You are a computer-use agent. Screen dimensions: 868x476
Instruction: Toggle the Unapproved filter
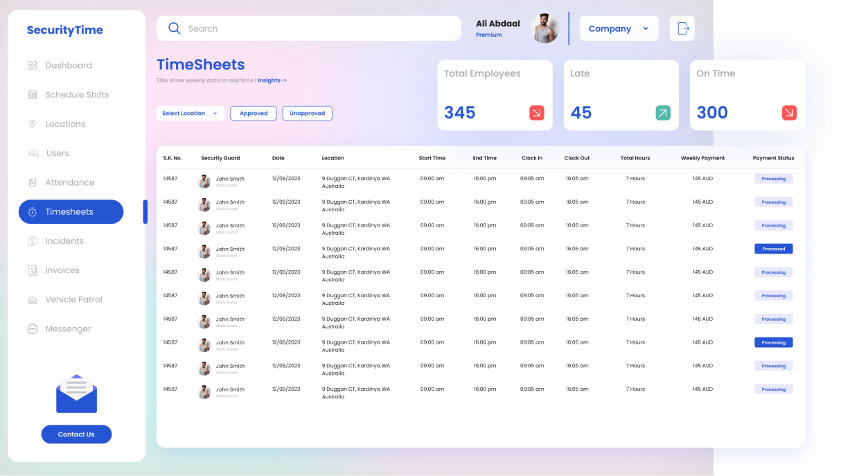[x=307, y=113]
